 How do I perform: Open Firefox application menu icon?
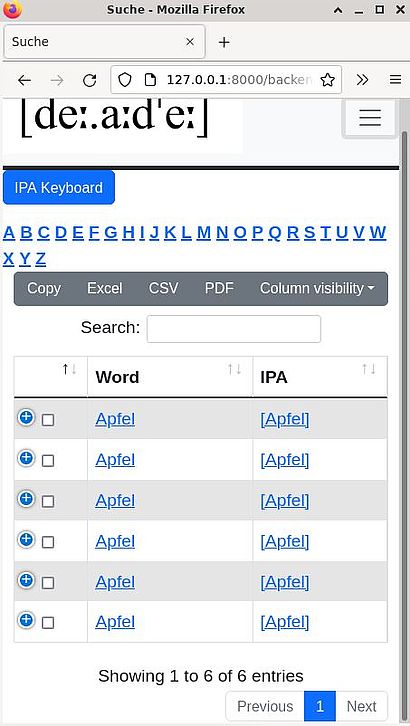tap(395, 80)
